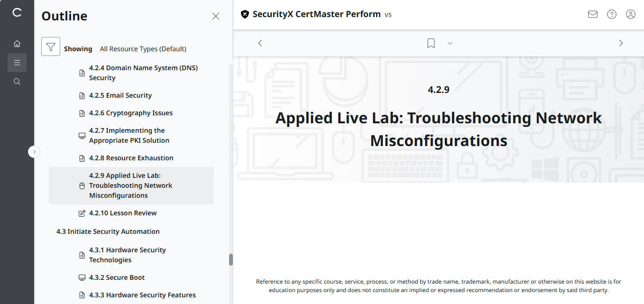The height and width of the screenshot is (304, 644).
Task: Click the home icon in left sidebar
Action: coord(17,44)
